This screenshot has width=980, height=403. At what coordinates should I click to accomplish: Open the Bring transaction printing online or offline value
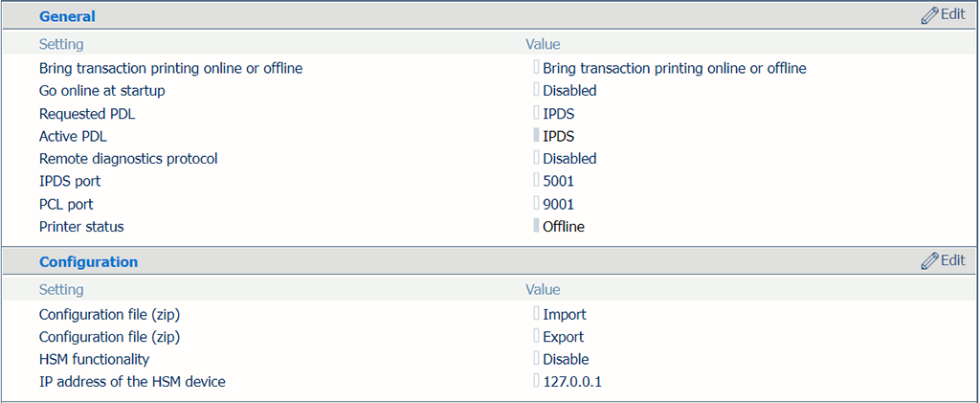click(675, 68)
